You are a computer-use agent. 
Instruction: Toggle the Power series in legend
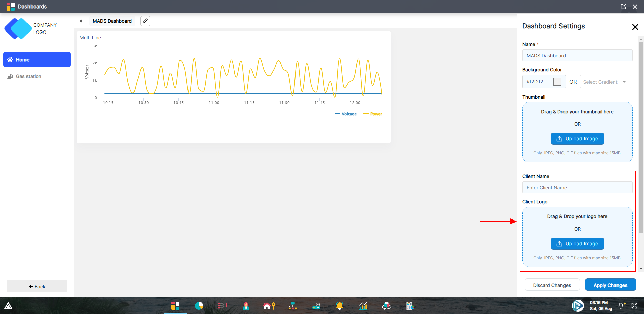(373, 114)
